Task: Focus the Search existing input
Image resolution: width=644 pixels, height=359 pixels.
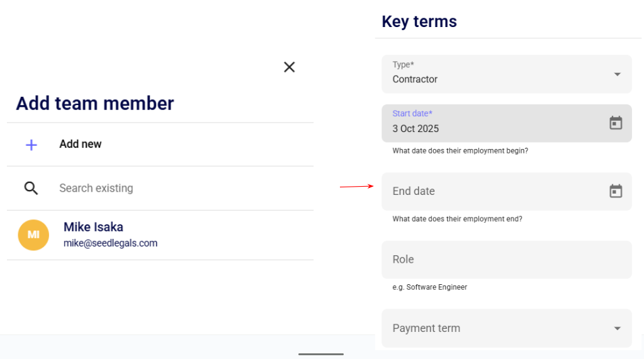Action: click(176, 188)
